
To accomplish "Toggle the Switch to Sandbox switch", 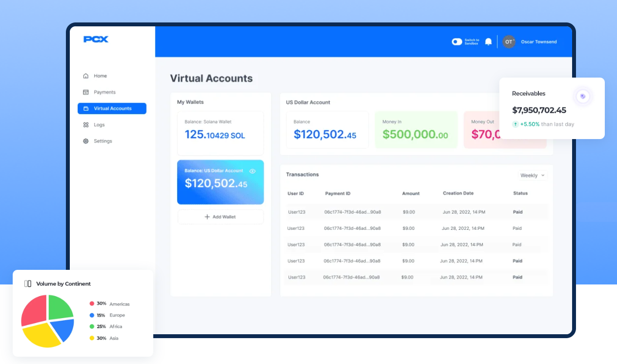I will pyautogui.click(x=457, y=41).
